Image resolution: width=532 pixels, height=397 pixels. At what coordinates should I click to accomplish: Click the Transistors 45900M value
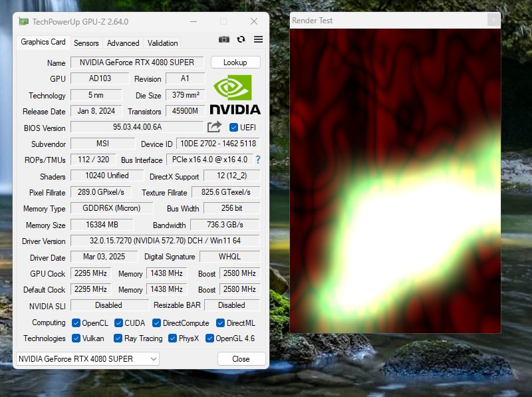(x=186, y=111)
